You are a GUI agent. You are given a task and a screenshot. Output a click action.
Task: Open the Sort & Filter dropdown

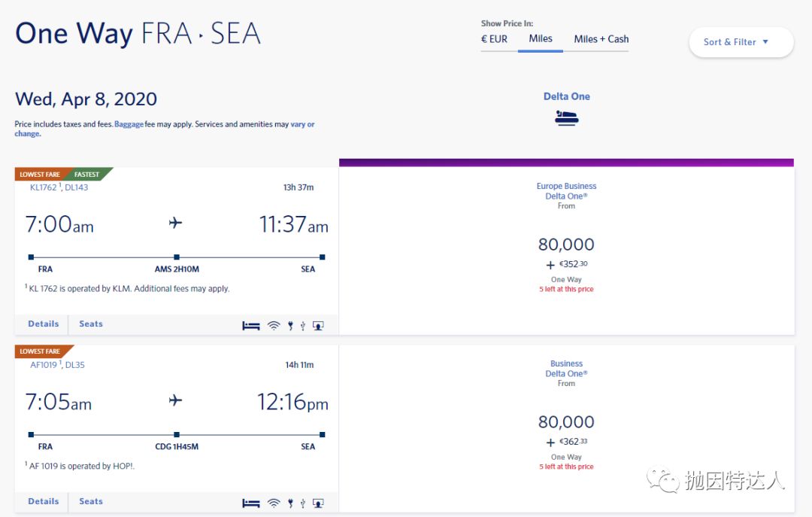point(741,42)
